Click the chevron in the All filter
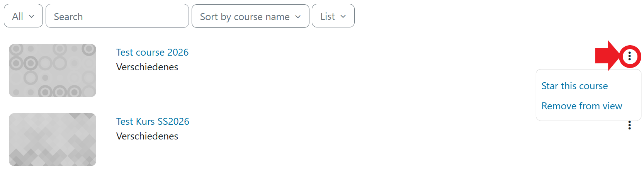 [x=32, y=16]
